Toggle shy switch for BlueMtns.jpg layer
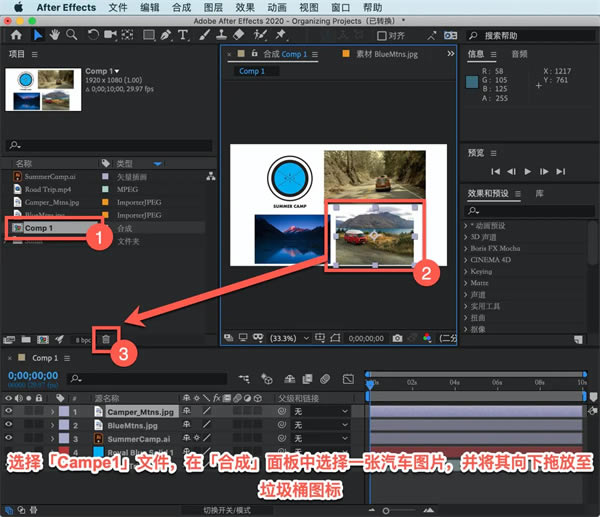600x517 pixels. point(186,424)
